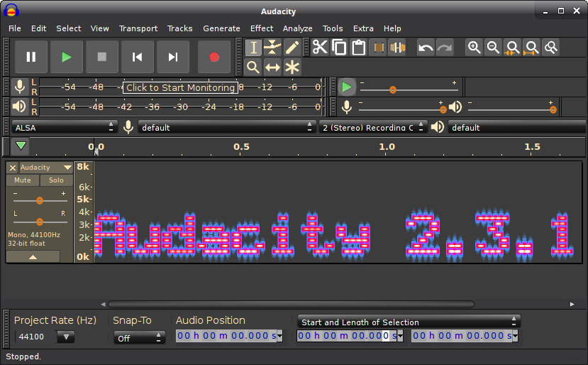Click the Redo arrow icon
The height and width of the screenshot is (365, 588).
[445, 48]
